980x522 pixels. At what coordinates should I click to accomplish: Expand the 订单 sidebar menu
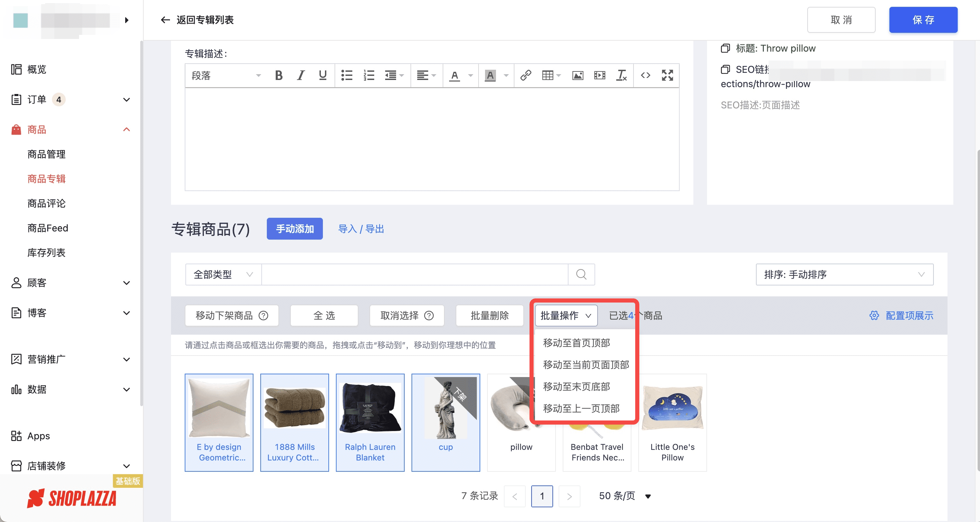point(127,99)
